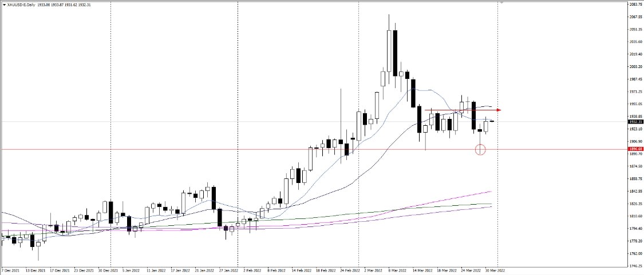Click the XAUUSD-E,Daily symbol title
This screenshot has height=275, width=644.
tap(21, 5)
